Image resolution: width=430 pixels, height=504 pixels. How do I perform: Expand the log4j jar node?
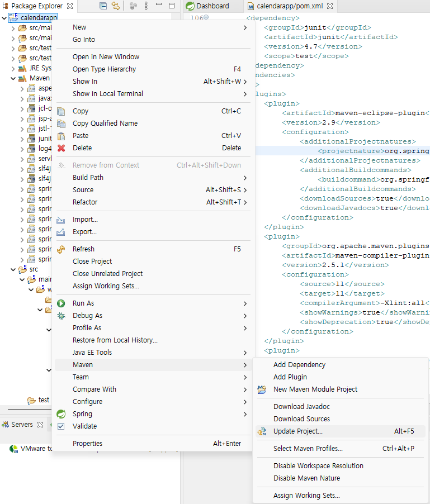click(22, 149)
